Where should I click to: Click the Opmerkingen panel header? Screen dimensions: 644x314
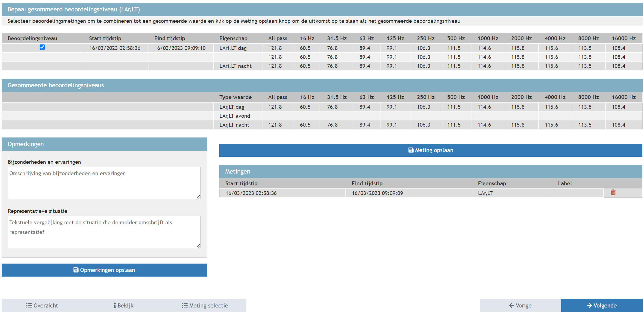click(26, 144)
